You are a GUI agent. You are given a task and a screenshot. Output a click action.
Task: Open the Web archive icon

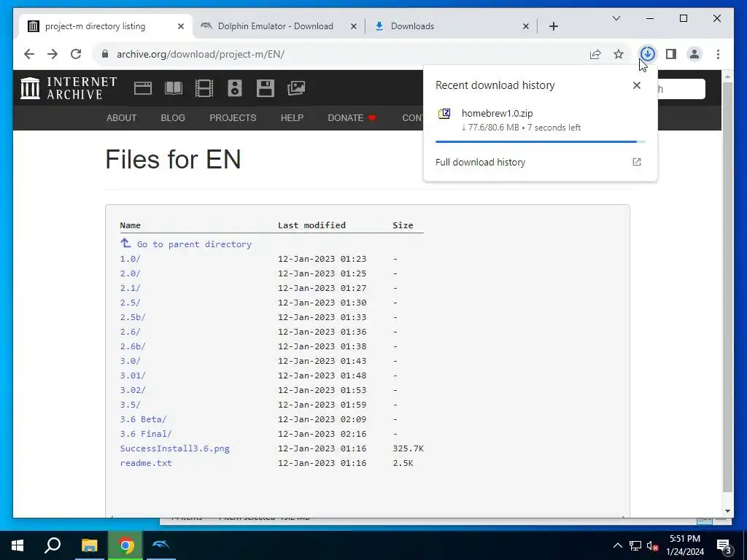tap(143, 88)
